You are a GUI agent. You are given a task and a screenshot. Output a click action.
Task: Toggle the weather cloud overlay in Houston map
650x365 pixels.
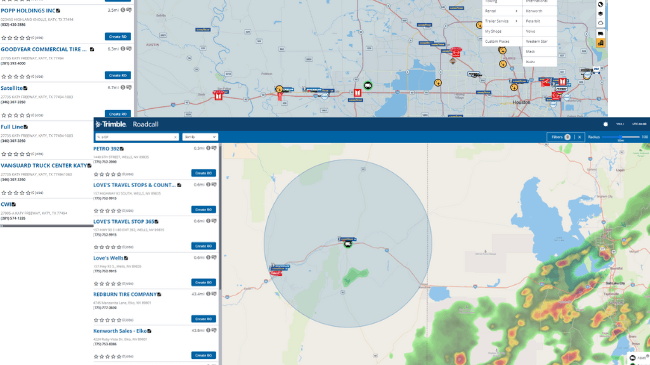pyautogui.click(x=600, y=23)
